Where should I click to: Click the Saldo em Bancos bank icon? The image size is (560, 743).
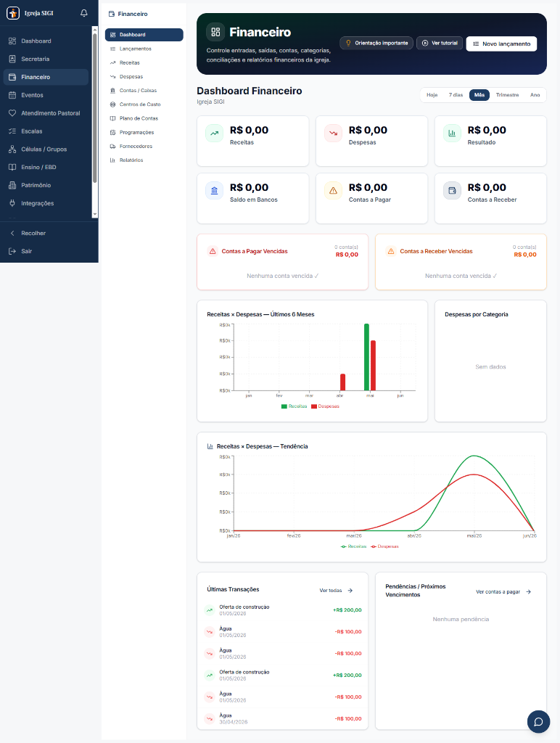click(x=214, y=191)
